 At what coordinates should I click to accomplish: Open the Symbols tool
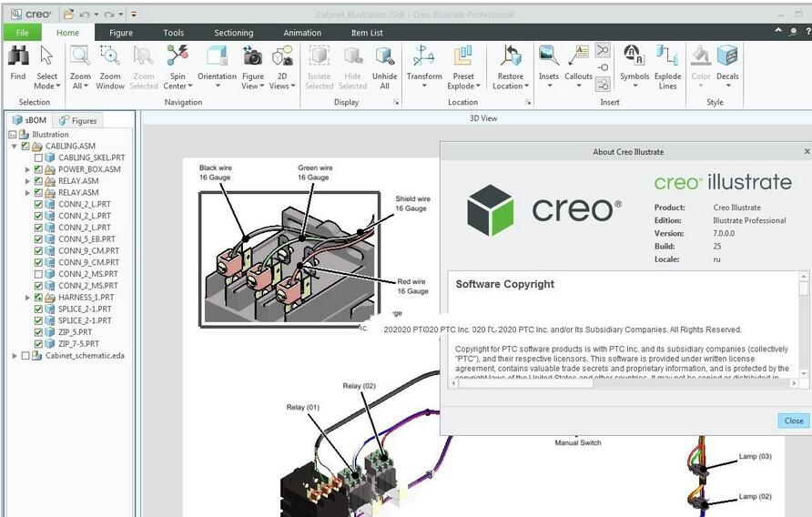[x=634, y=66]
